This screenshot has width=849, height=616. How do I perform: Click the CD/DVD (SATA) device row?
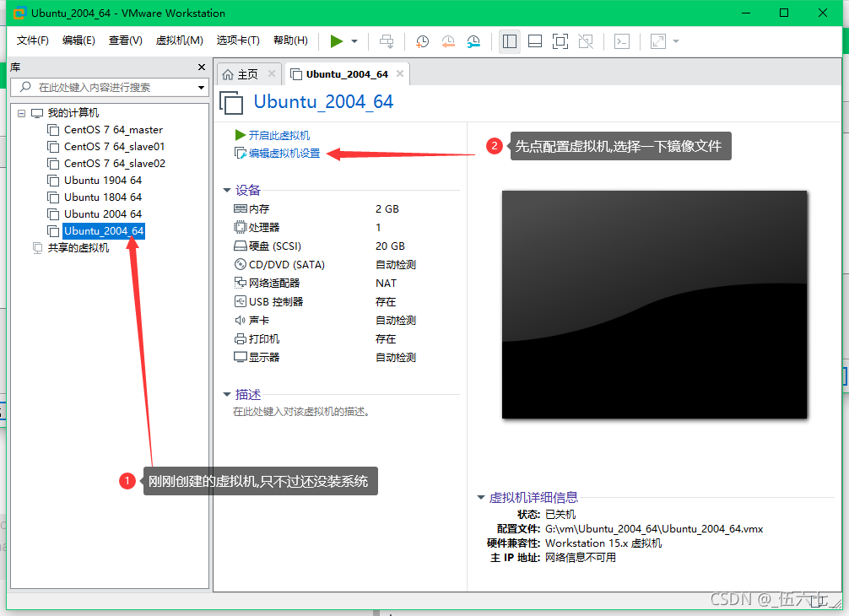tap(325, 265)
